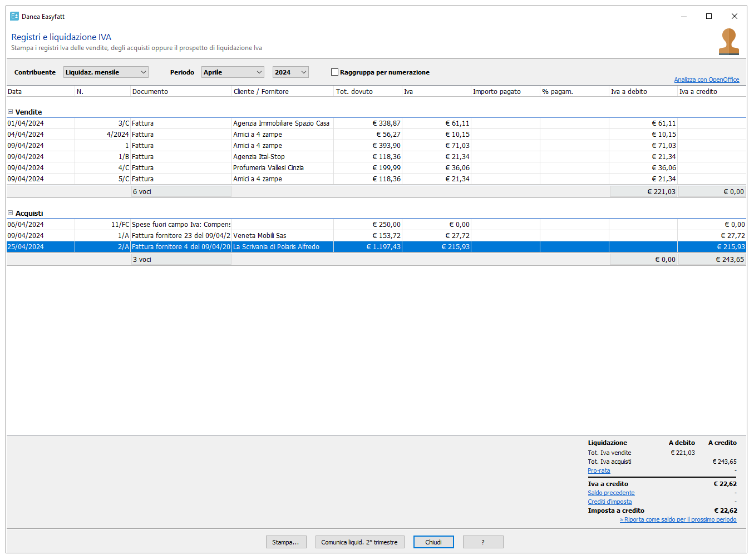Click the Tot. dovuto column header
Image resolution: width=754 pixels, height=560 pixels.
pos(368,92)
